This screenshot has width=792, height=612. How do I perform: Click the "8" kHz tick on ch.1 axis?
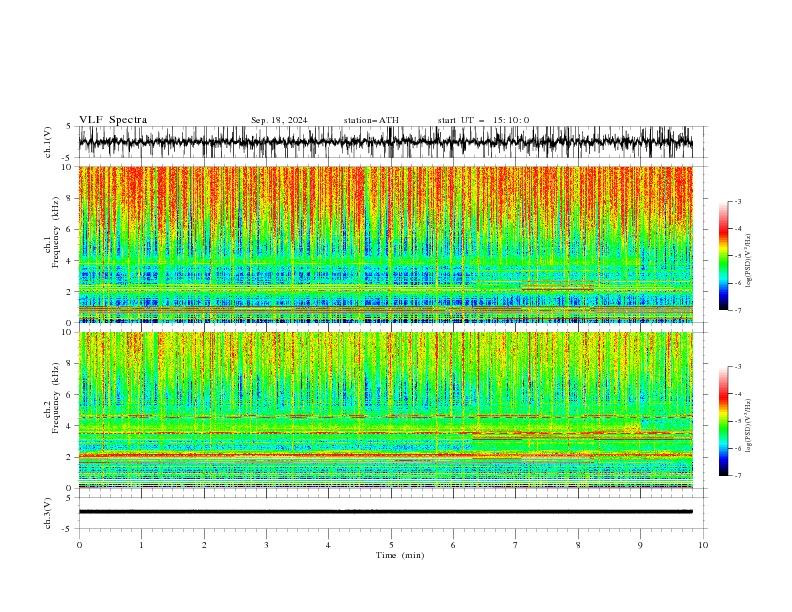pyautogui.click(x=70, y=198)
